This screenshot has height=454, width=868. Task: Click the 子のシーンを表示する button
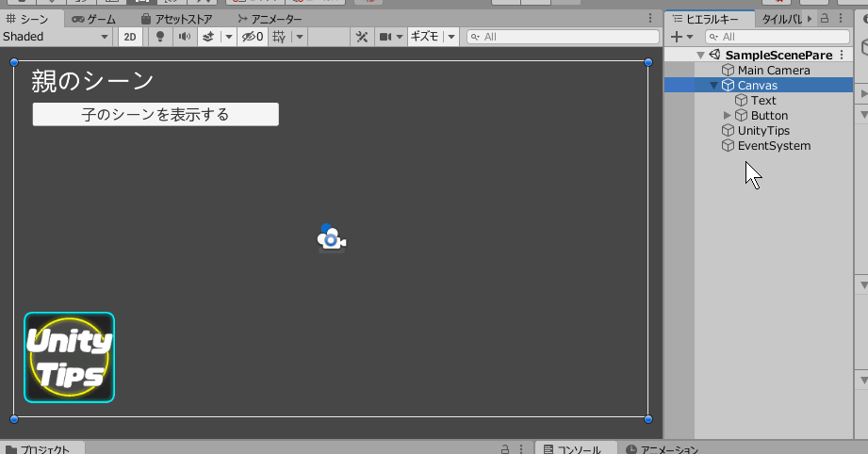click(156, 114)
